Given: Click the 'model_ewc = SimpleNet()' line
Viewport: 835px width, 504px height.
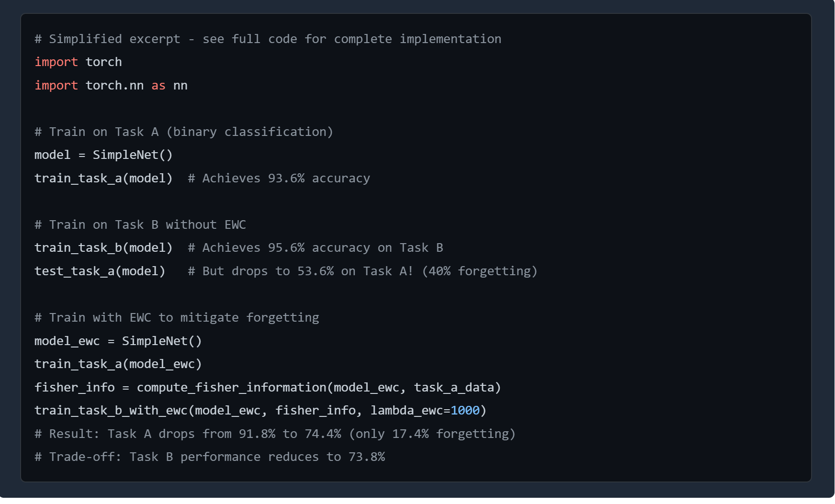Looking at the screenshot, I should (x=118, y=341).
